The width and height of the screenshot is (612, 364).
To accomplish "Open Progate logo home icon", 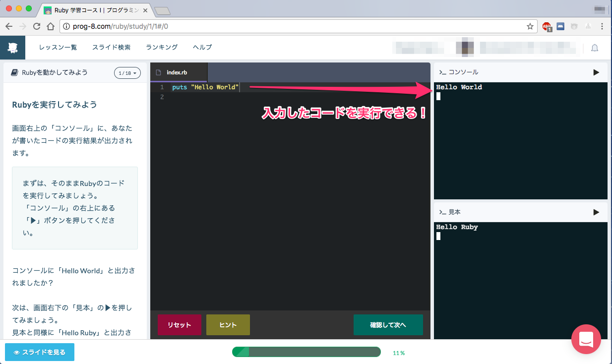I will (x=13, y=48).
